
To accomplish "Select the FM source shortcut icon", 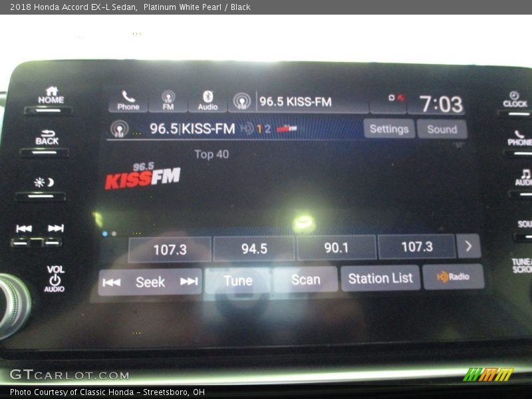I will click(168, 100).
